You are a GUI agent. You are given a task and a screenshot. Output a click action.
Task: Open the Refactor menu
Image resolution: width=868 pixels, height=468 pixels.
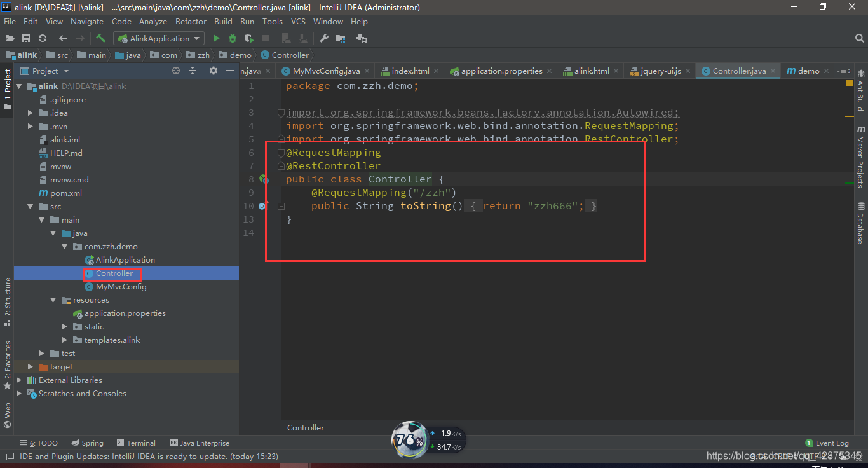pyautogui.click(x=191, y=21)
